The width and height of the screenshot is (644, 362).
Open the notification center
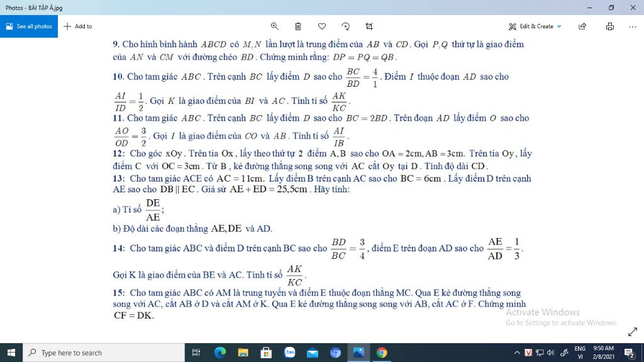[629, 353]
